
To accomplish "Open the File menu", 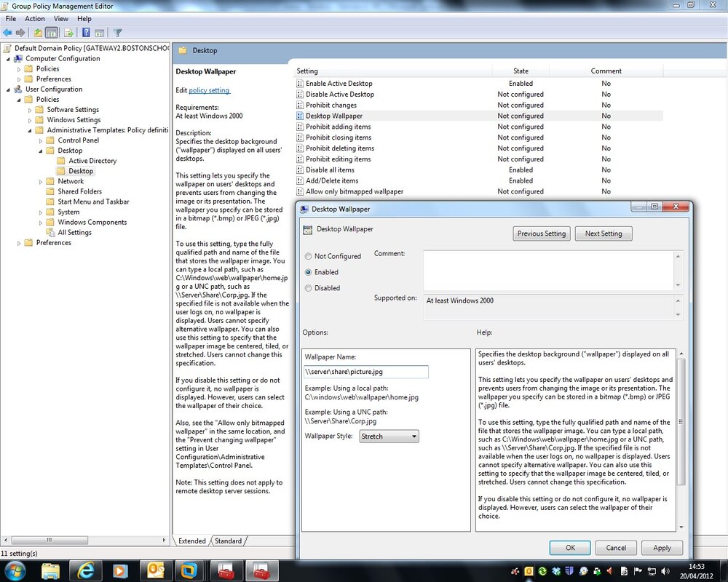I will point(11,19).
